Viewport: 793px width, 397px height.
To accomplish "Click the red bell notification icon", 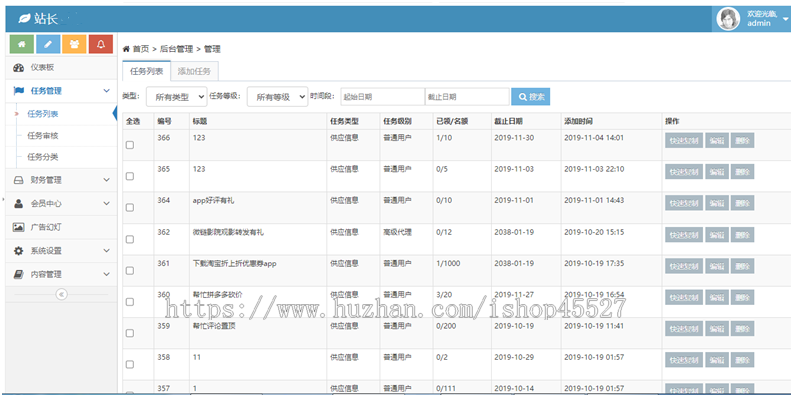I will coord(101,45).
